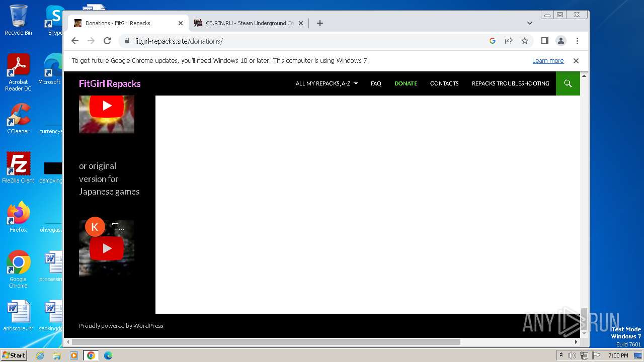
Task: Open the Windows Start button
Action: [x=14, y=355]
